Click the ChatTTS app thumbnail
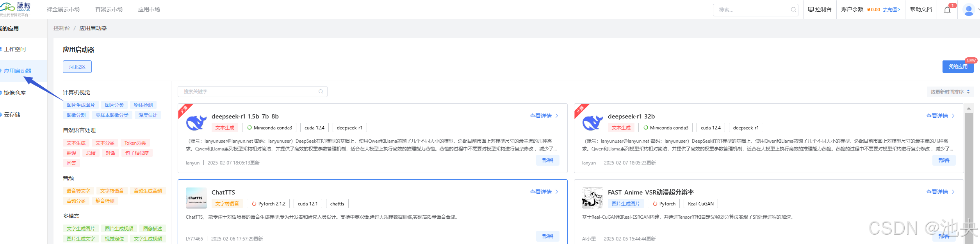 pos(196,198)
